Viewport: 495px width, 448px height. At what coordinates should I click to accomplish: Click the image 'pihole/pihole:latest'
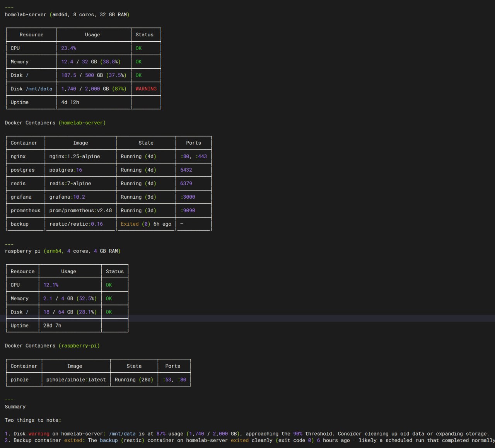pos(76,380)
